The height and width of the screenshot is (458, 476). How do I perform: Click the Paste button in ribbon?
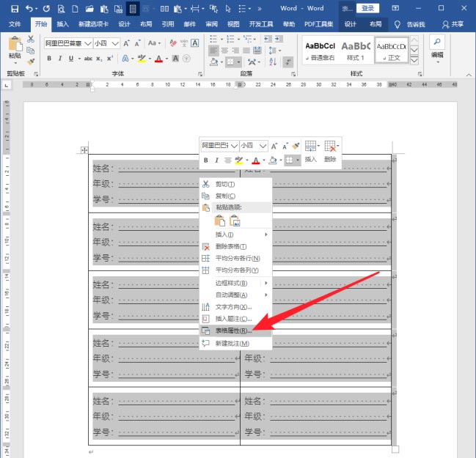pos(15,48)
